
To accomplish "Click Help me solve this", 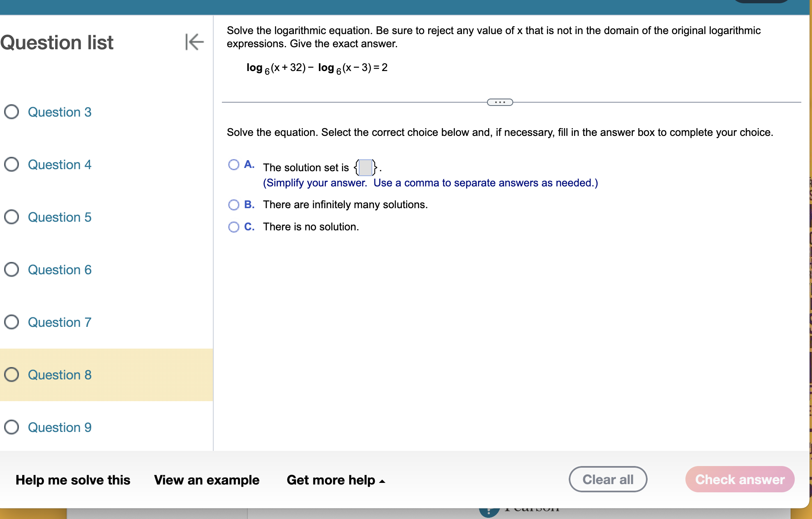I will click(x=73, y=480).
